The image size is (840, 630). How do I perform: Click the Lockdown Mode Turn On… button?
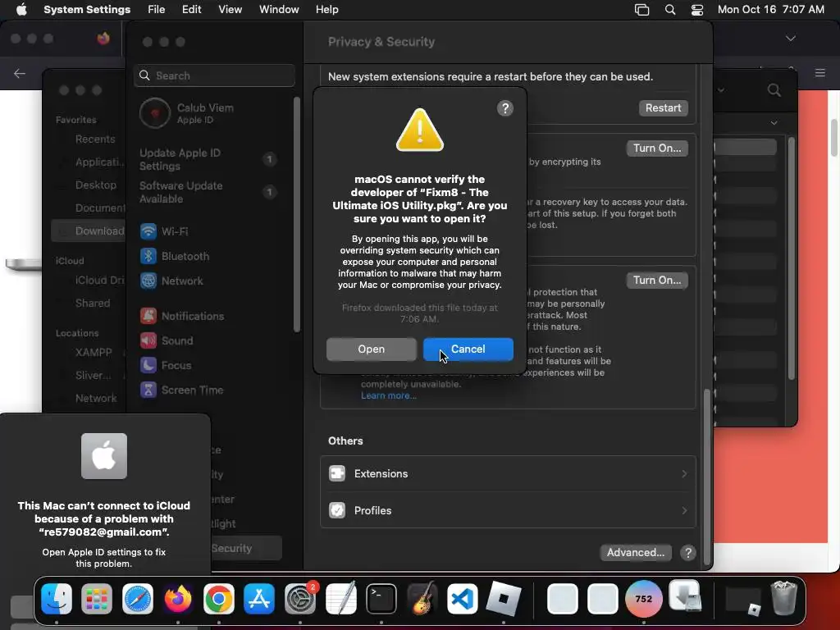pyautogui.click(x=657, y=281)
